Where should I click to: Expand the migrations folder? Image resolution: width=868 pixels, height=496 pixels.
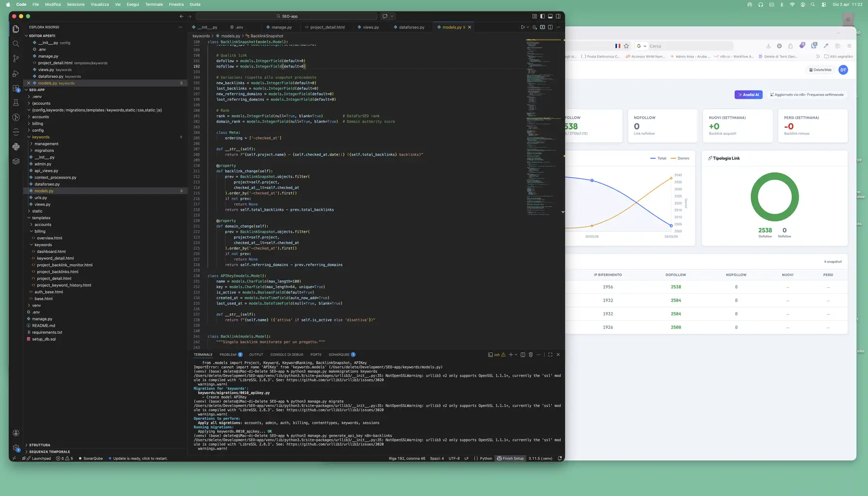(x=31, y=151)
